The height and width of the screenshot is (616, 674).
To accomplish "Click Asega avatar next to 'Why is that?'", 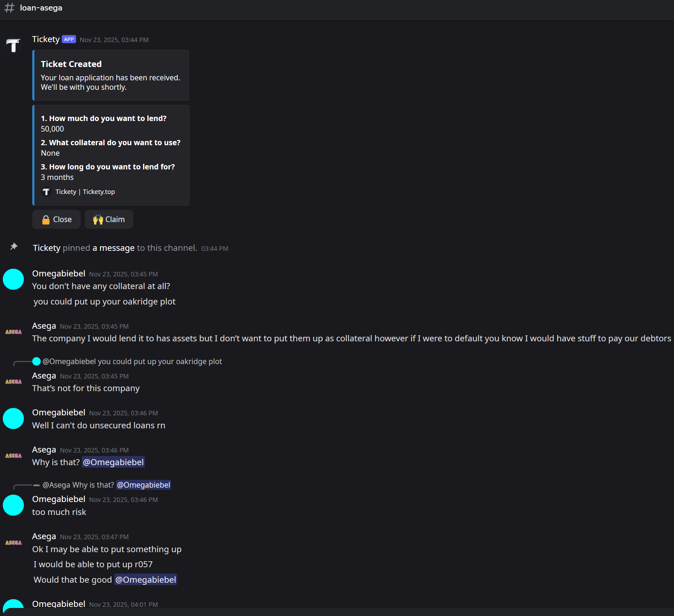I will point(13,456).
